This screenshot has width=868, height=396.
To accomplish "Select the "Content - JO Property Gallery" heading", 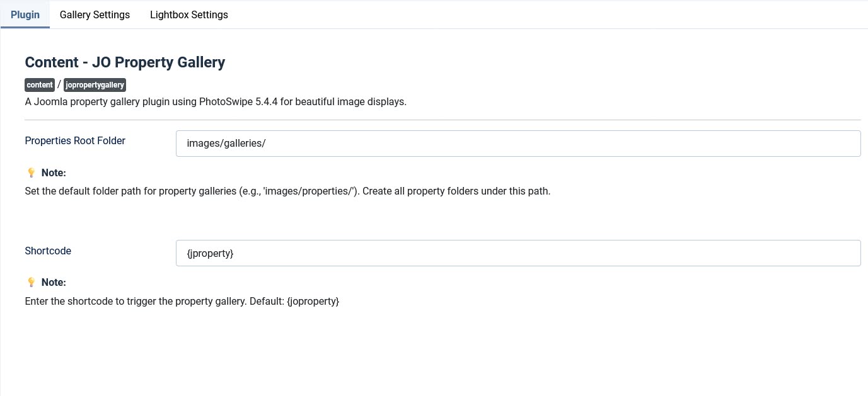I will click(x=125, y=62).
